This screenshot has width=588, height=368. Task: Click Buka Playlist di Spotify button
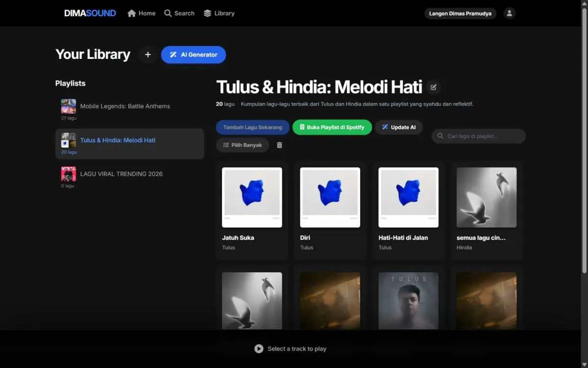(332, 127)
